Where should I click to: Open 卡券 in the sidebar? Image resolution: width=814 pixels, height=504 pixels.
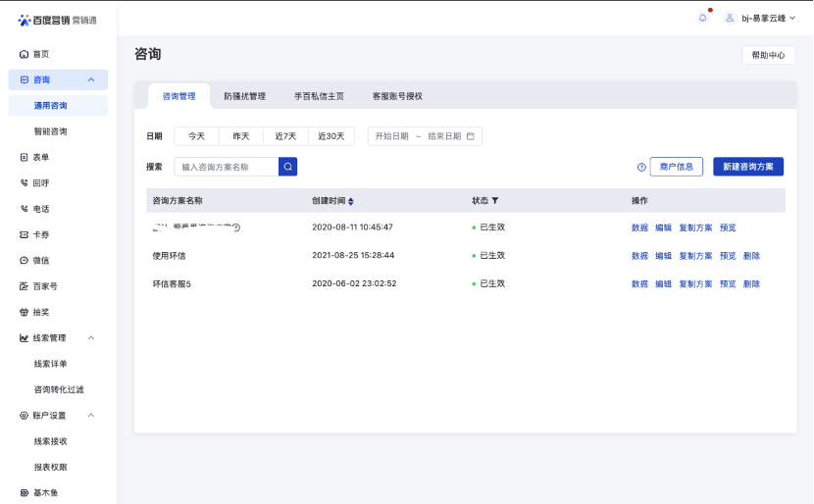[40, 235]
